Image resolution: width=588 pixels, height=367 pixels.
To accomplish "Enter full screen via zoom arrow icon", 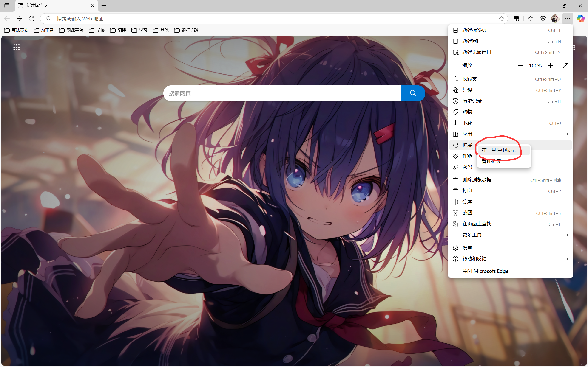I will pyautogui.click(x=566, y=66).
